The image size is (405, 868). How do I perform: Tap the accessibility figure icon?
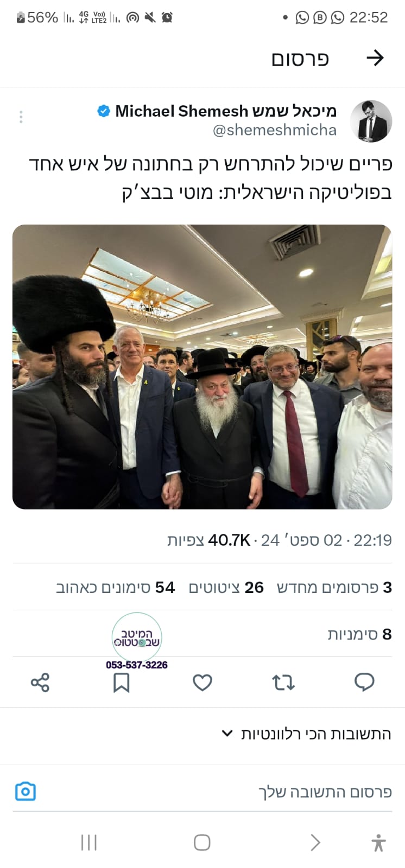coord(378,843)
